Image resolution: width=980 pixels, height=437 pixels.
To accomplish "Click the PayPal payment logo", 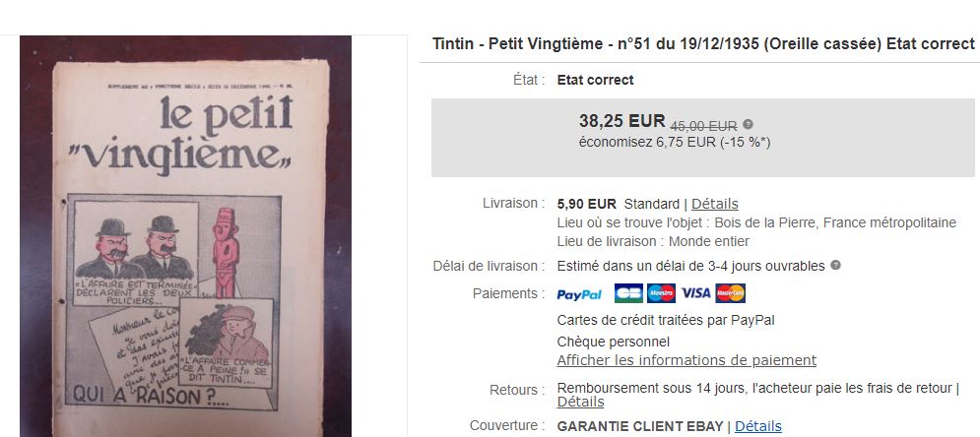I will tap(579, 294).
